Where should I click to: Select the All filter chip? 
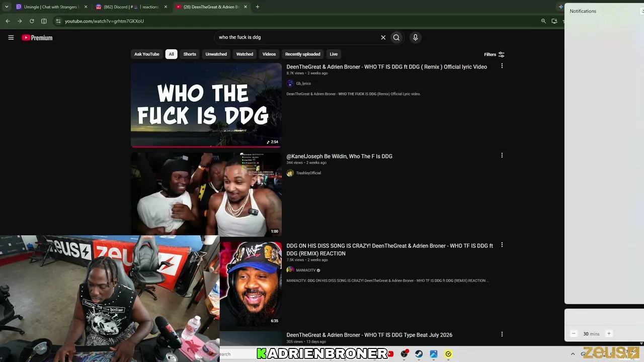(x=171, y=54)
